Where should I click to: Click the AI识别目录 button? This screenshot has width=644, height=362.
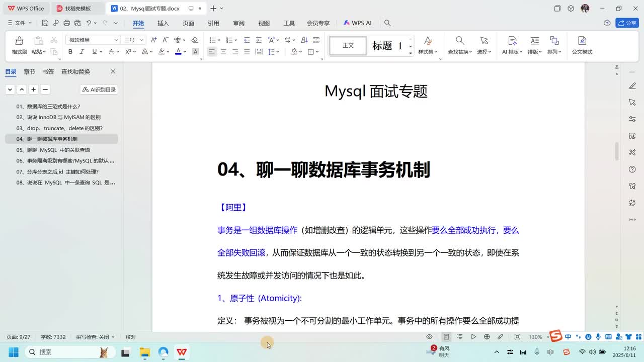click(x=99, y=89)
